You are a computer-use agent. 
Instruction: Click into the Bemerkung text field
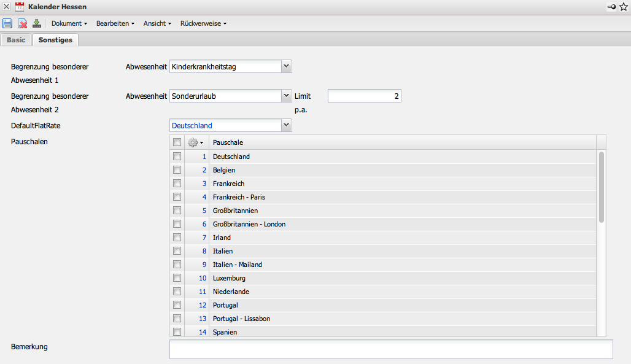click(391, 349)
